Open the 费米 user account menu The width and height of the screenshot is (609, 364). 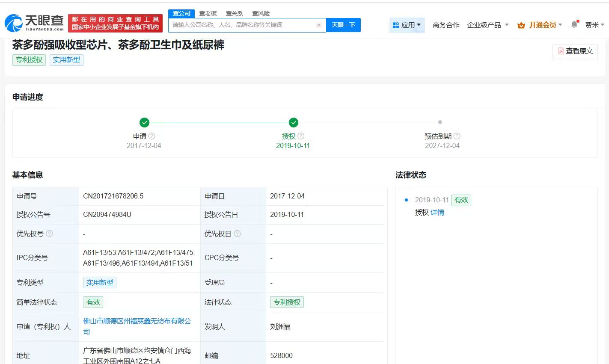594,25
